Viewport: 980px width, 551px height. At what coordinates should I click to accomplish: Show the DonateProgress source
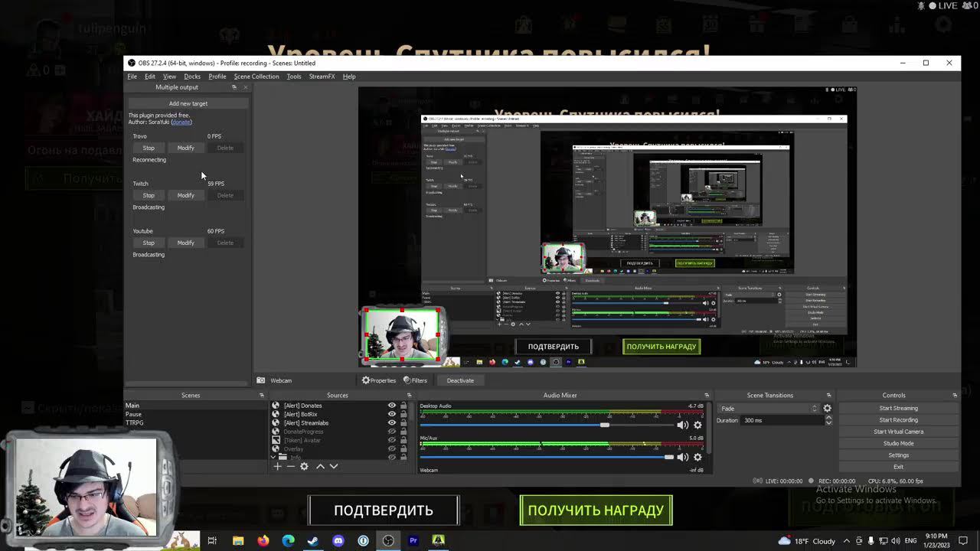pyautogui.click(x=392, y=432)
